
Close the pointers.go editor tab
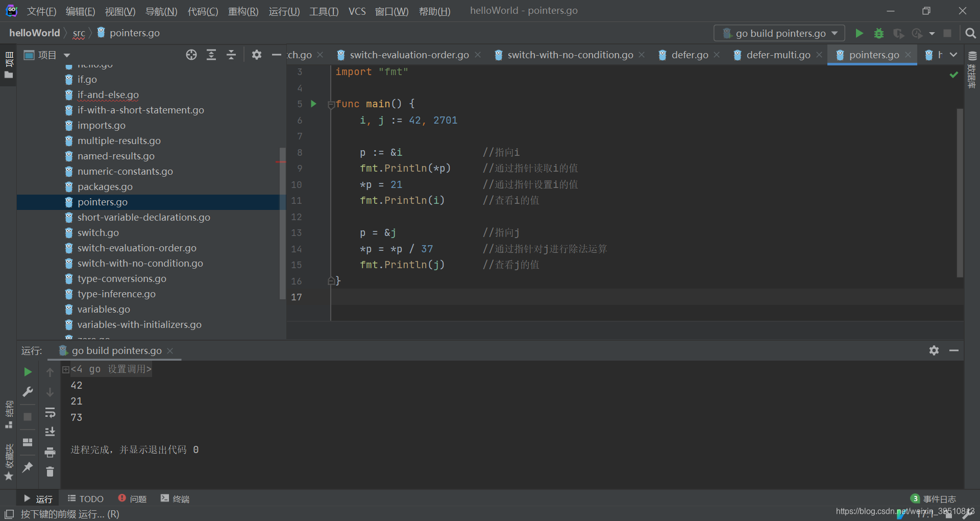[x=908, y=55]
